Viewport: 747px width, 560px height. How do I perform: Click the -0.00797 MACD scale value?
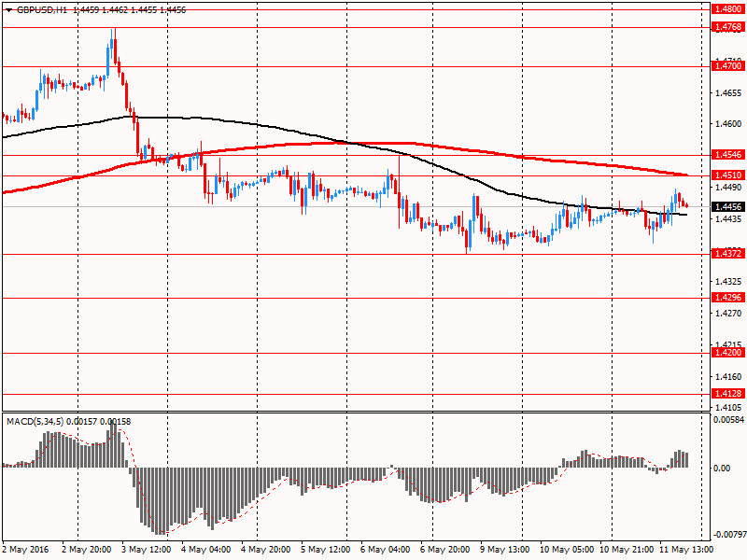point(729,535)
